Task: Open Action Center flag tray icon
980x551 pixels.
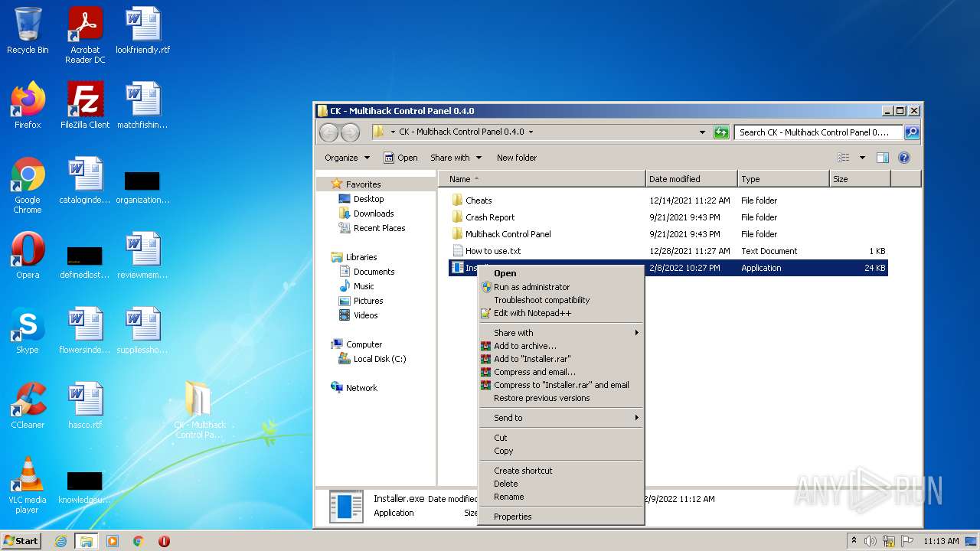Action: click(x=907, y=541)
